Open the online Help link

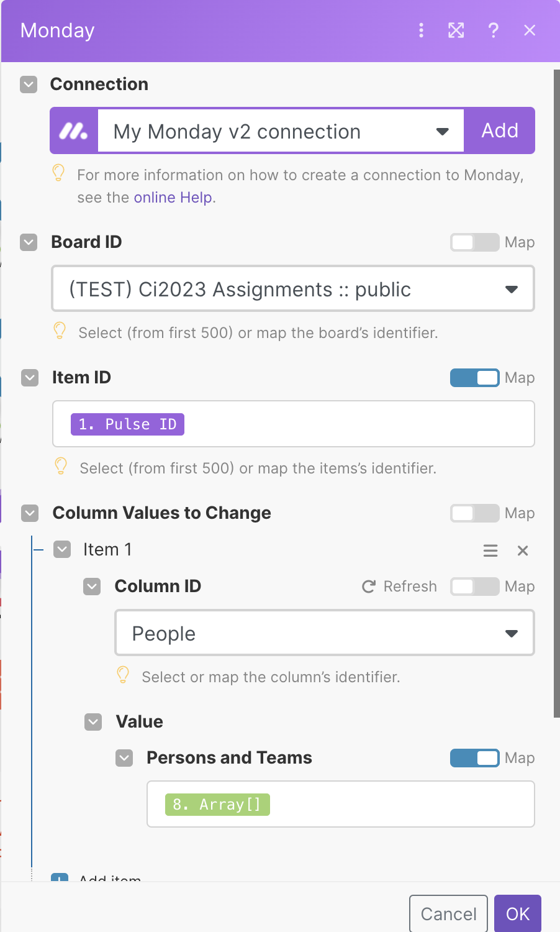click(x=173, y=198)
